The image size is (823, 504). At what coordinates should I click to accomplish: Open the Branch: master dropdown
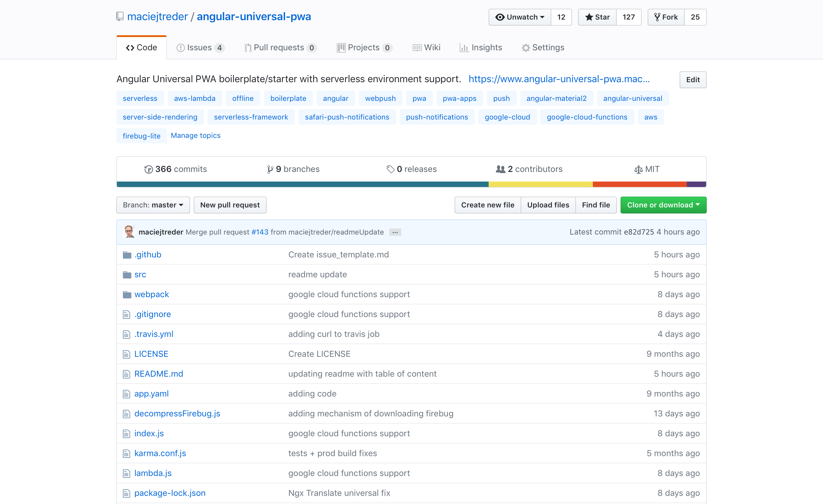coord(153,205)
